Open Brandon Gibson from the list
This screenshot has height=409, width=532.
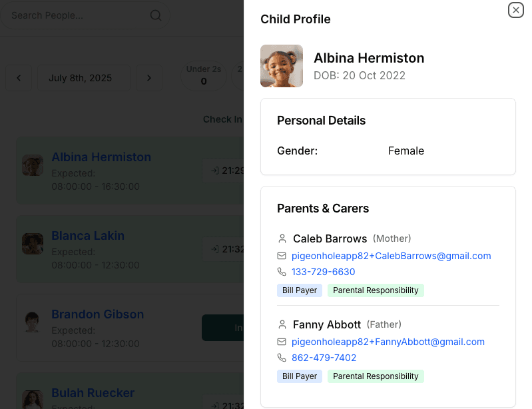click(x=98, y=314)
